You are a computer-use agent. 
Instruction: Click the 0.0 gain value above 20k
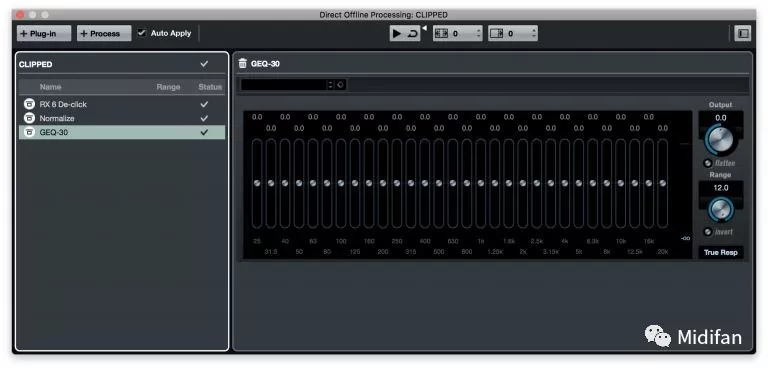pyautogui.click(x=663, y=128)
